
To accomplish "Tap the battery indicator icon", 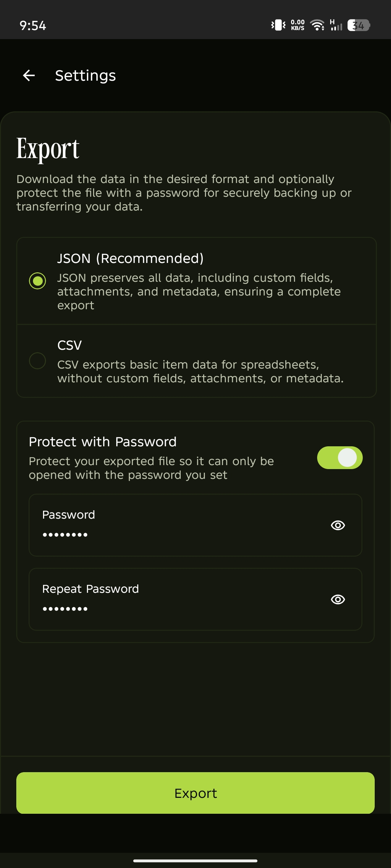I will [x=358, y=25].
